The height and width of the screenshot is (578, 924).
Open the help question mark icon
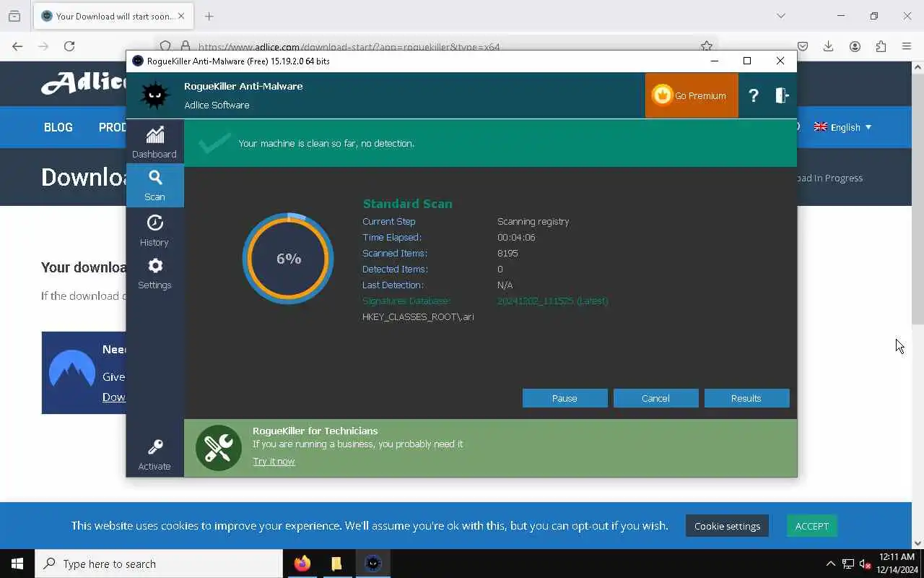point(754,95)
